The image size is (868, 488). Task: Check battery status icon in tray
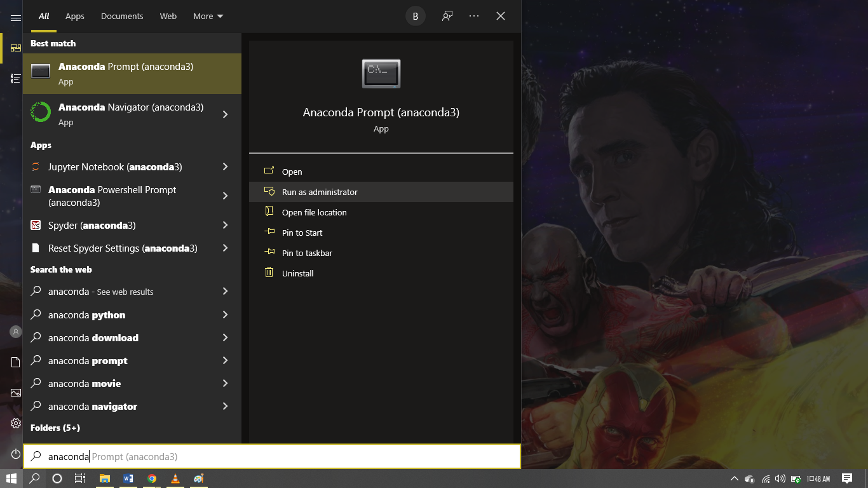[796, 478]
